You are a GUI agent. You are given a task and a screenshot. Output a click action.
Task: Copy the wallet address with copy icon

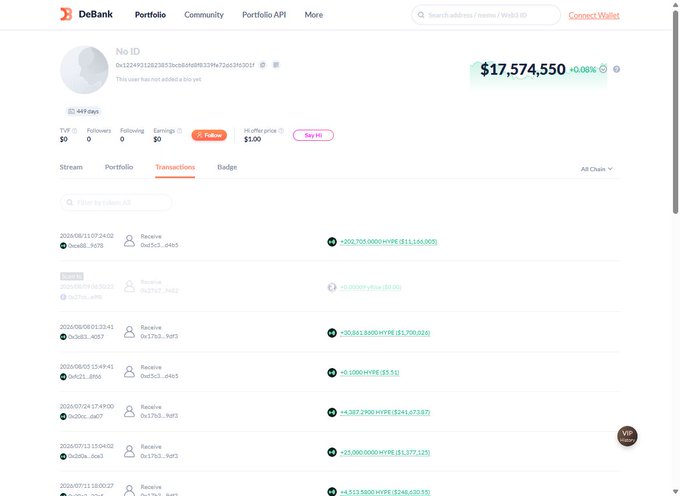coord(262,65)
